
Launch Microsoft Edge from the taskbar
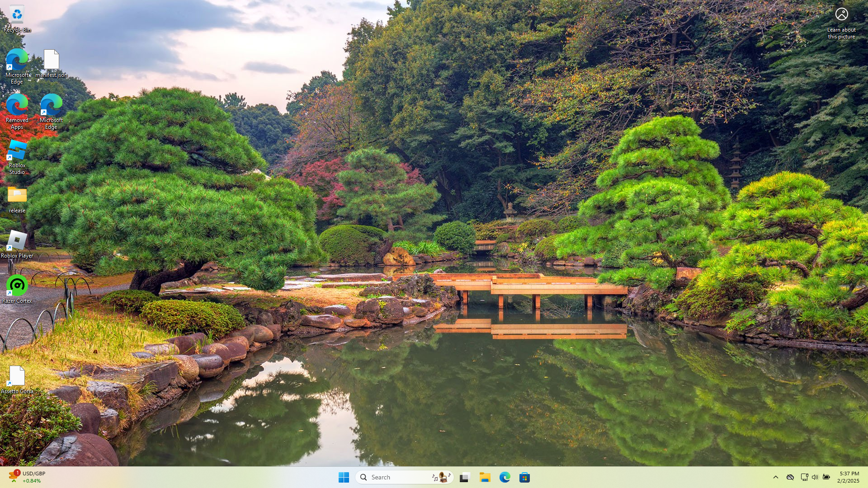(x=505, y=478)
